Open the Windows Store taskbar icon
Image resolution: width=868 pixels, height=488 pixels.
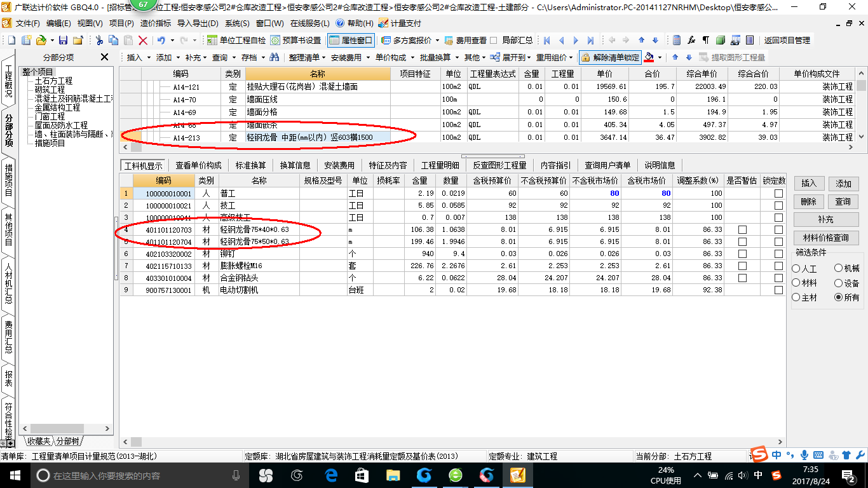pos(362,475)
